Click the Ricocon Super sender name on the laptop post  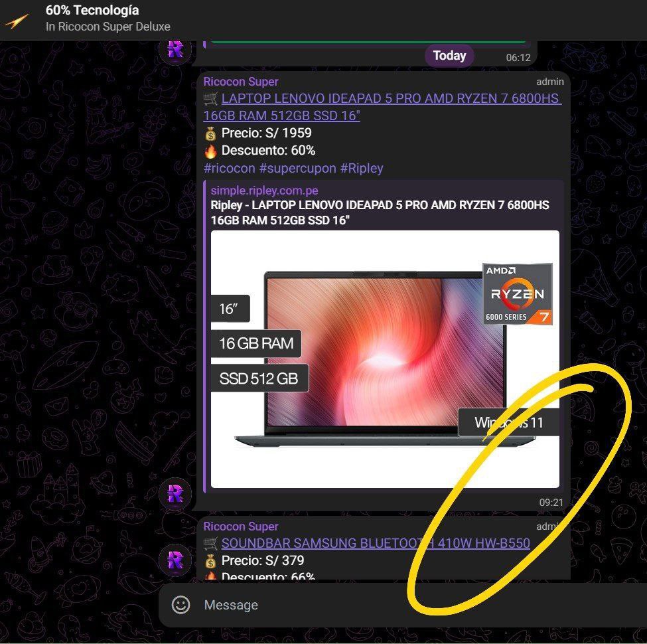tap(241, 82)
